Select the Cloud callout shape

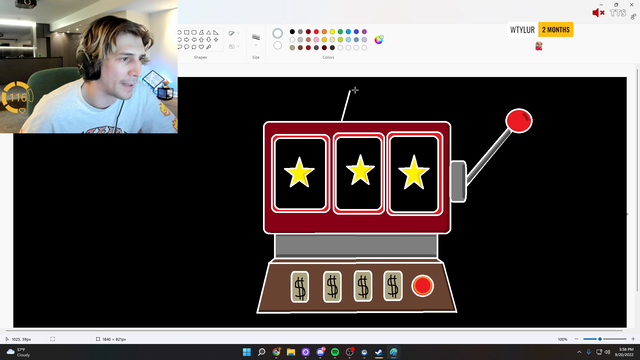[194, 47]
